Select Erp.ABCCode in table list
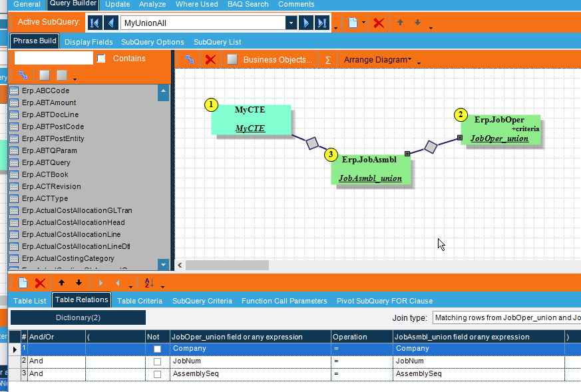Screen dimensions: 581x392 (45, 91)
